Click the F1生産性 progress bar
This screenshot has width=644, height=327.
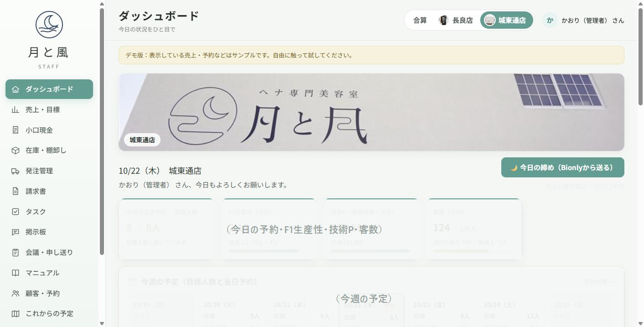coord(269,251)
